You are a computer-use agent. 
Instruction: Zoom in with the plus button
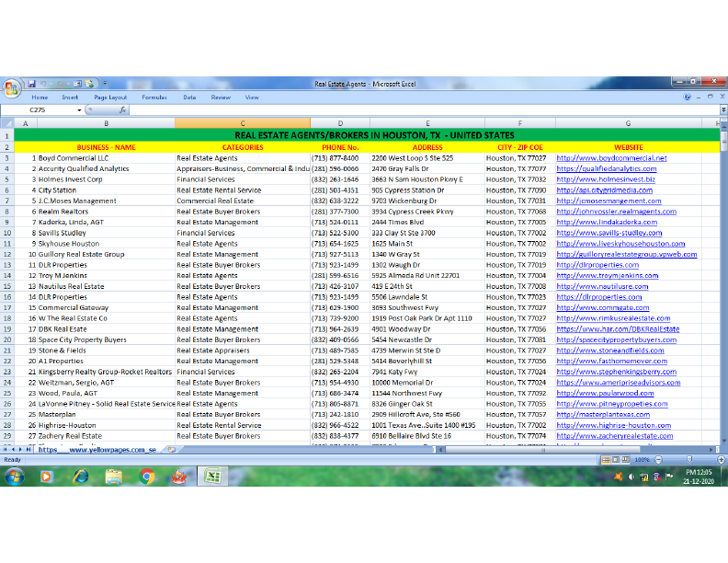tap(721, 460)
